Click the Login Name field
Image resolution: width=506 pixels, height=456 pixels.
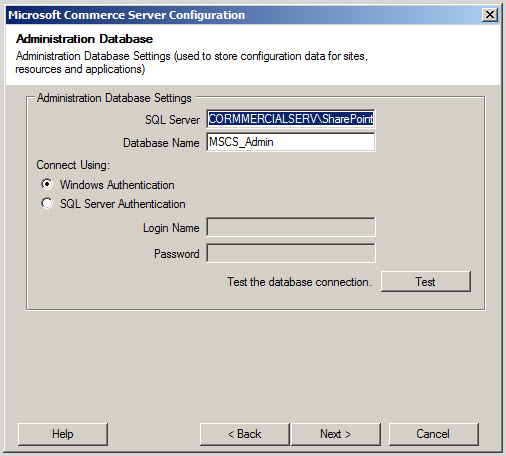point(291,227)
